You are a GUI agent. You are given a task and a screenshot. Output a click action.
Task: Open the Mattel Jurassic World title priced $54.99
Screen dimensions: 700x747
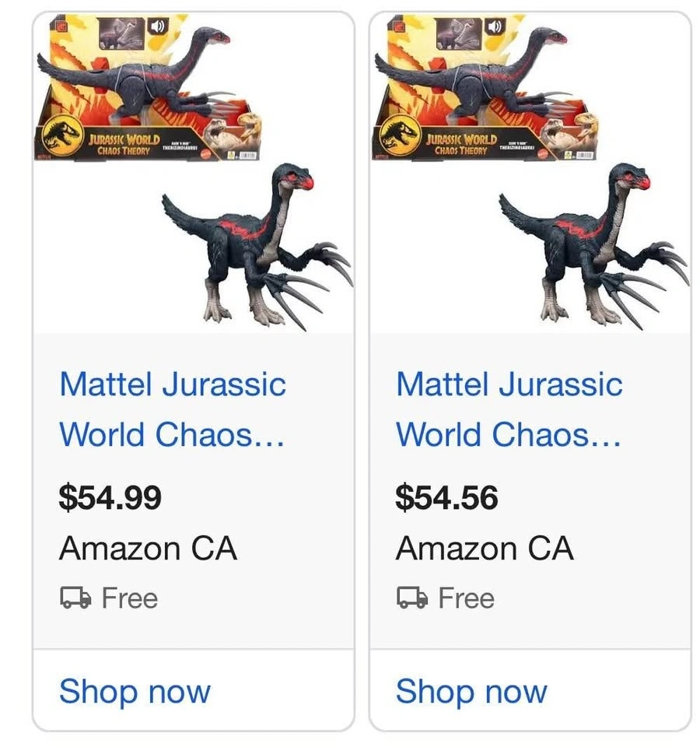173,409
